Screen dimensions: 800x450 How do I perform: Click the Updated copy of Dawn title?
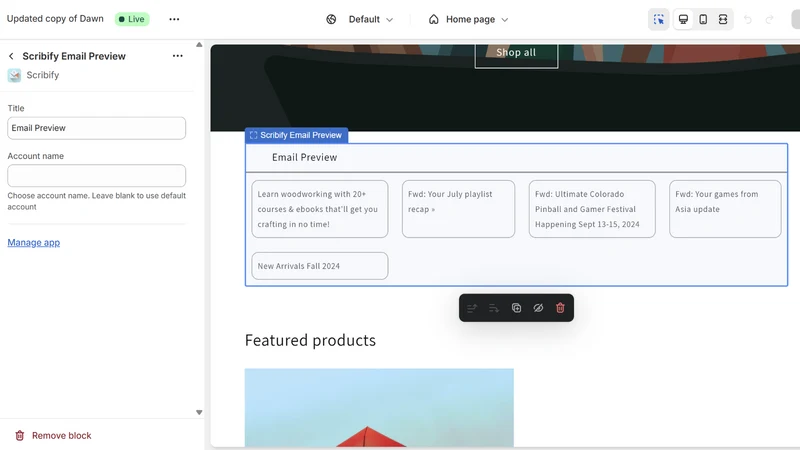(x=55, y=19)
